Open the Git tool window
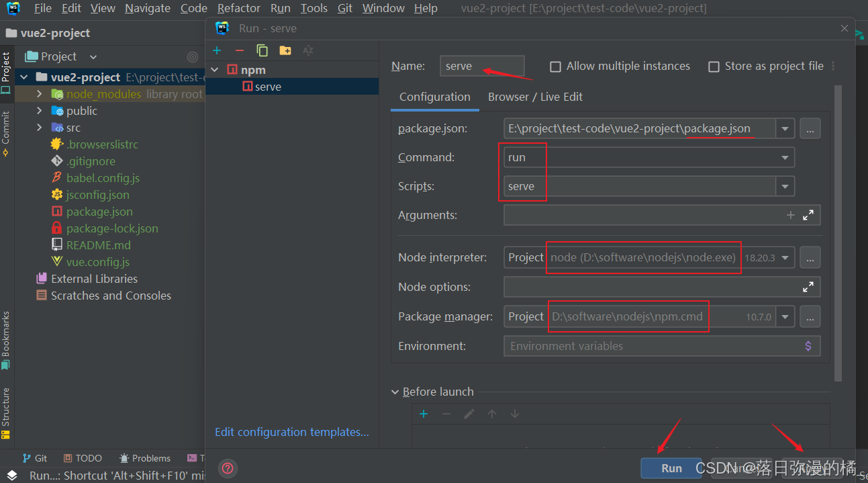 35,458
